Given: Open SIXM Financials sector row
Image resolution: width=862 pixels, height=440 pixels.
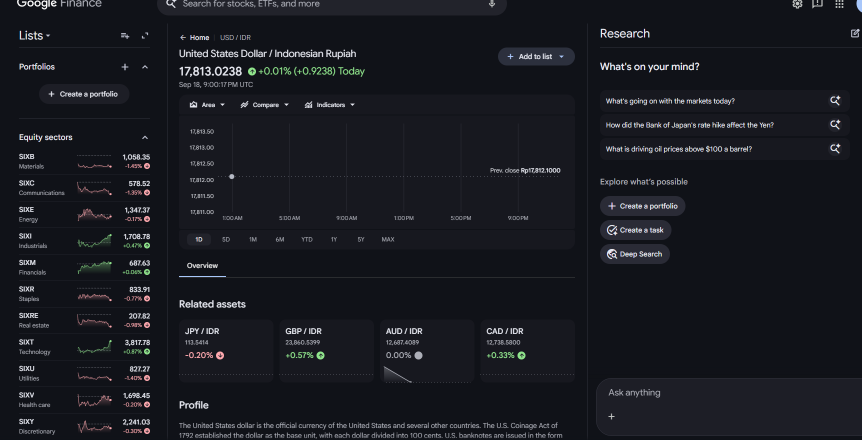Looking at the screenshot, I should coord(84,267).
